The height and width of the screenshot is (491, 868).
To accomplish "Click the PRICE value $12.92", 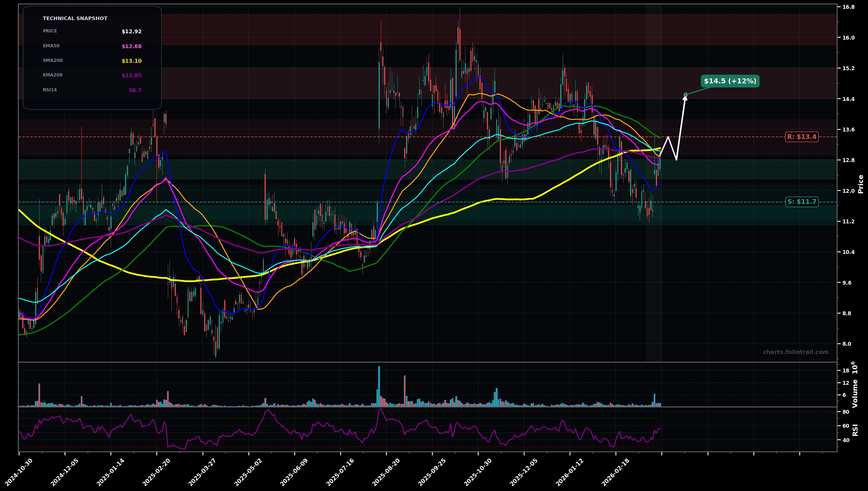I will coord(131,32).
